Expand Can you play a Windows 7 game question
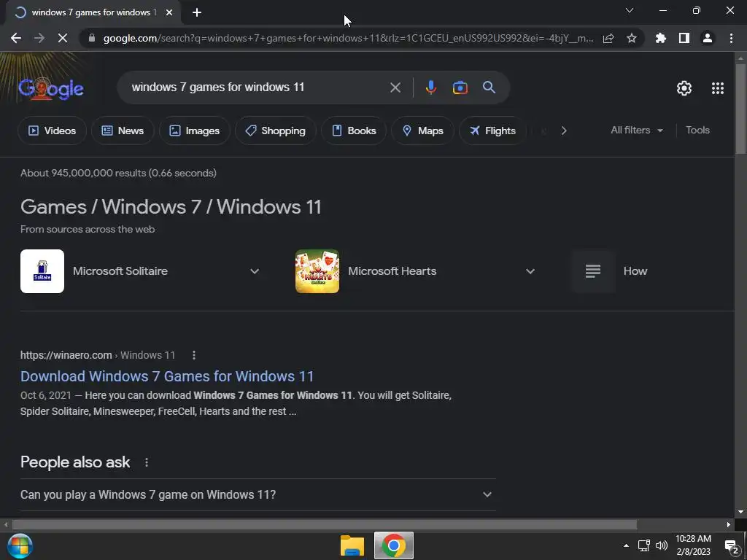Image resolution: width=747 pixels, height=560 pixels. click(258, 495)
